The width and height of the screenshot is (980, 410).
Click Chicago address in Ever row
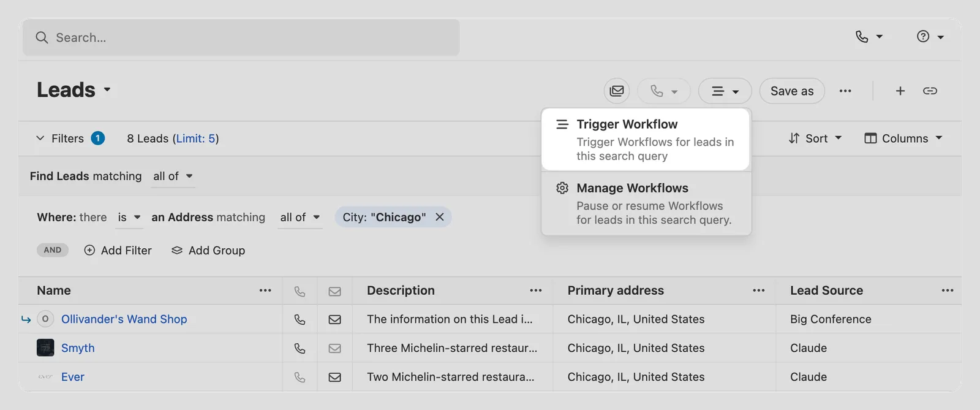[636, 377]
